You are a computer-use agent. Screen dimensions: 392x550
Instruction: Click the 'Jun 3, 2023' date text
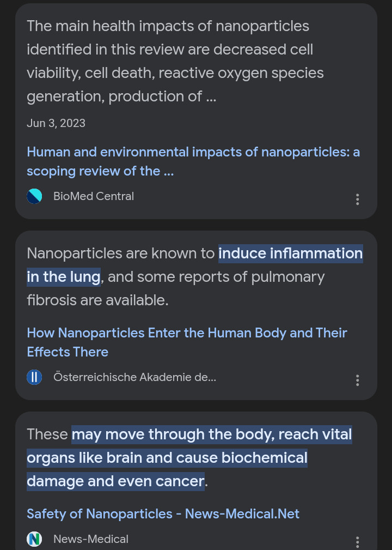56,123
